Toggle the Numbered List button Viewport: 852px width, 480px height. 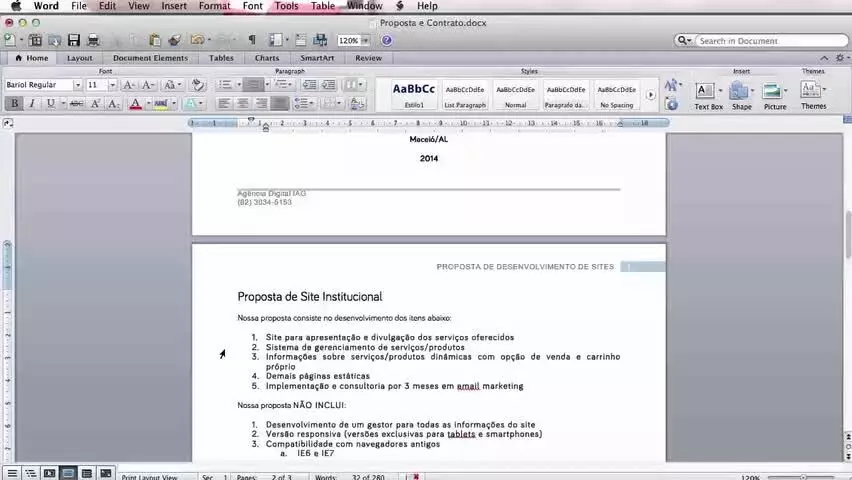(x=252, y=85)
